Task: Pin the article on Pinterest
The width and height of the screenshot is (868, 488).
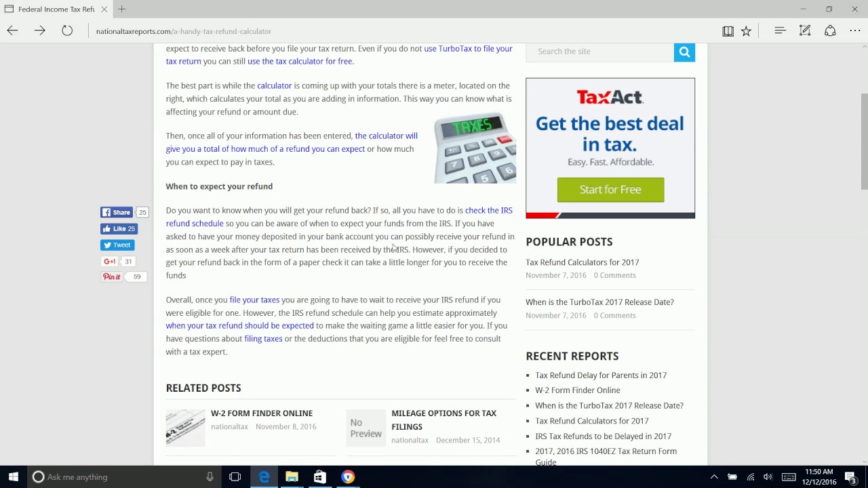Action: (112, 277)
